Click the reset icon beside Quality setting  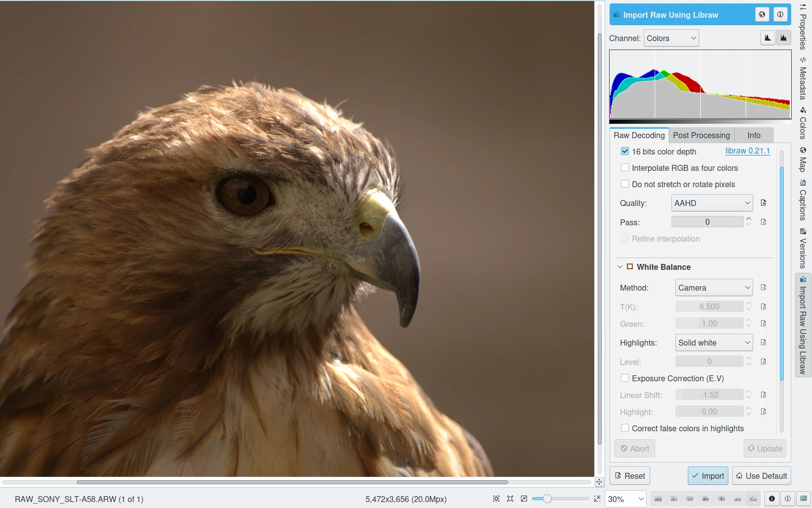(764, 203)
